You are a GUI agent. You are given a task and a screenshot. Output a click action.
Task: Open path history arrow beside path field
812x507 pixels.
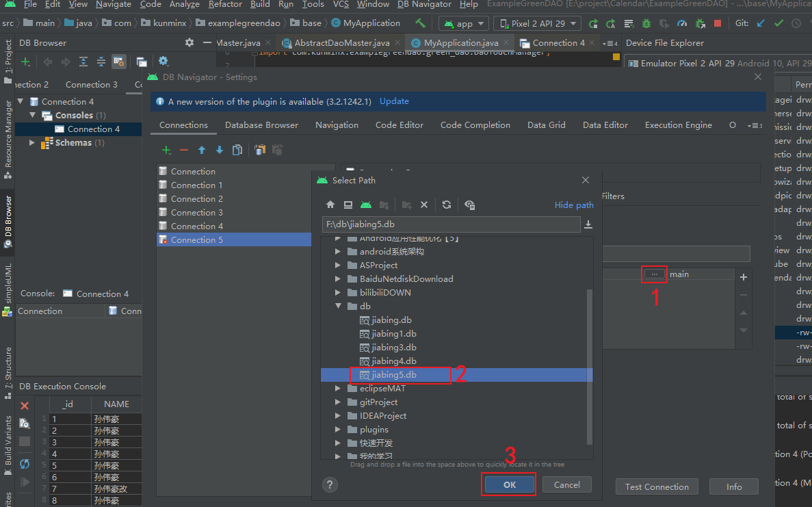588,224
